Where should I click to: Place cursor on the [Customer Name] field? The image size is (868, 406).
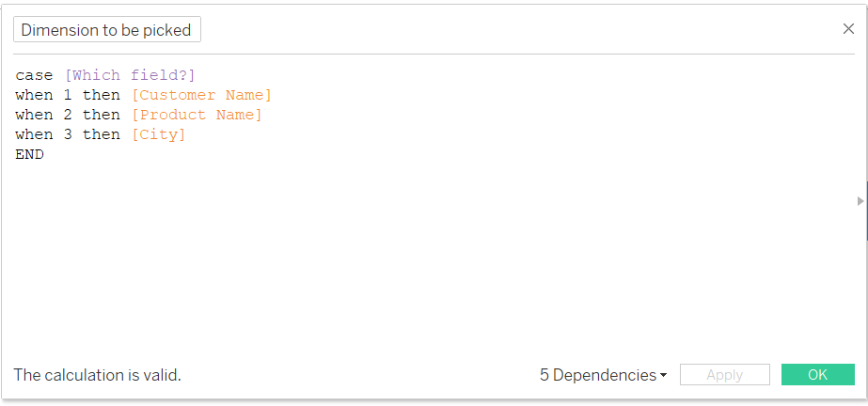[201, 95]
